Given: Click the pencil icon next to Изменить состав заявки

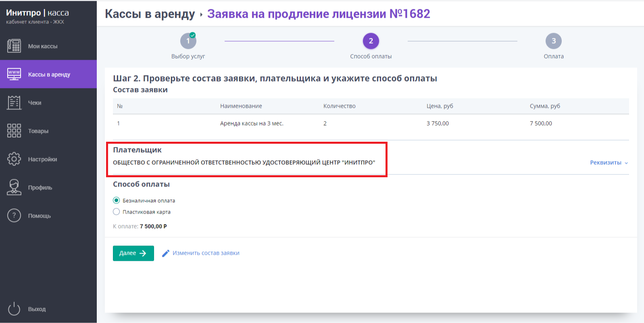Looking at the screenshot, I should click(166, 253).
